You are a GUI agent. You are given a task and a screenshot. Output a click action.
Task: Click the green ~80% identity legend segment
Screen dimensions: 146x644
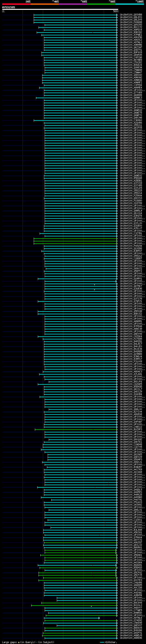pos(101,4)
